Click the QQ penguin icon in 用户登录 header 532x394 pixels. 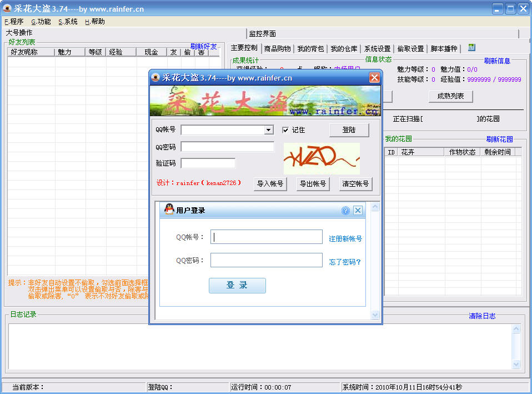click(169, 210)
